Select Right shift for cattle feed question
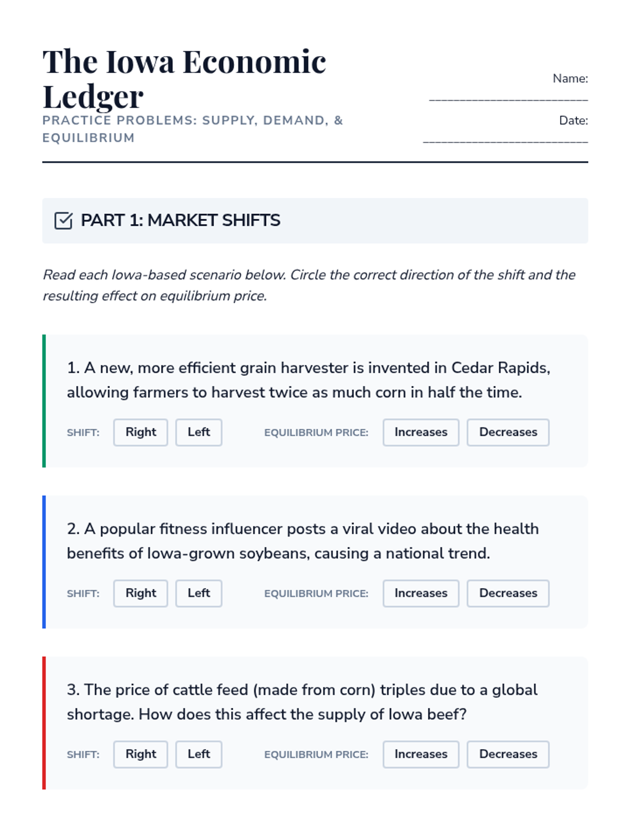The width and height of the screenshot is (630, 840). (x=141, y=754)
